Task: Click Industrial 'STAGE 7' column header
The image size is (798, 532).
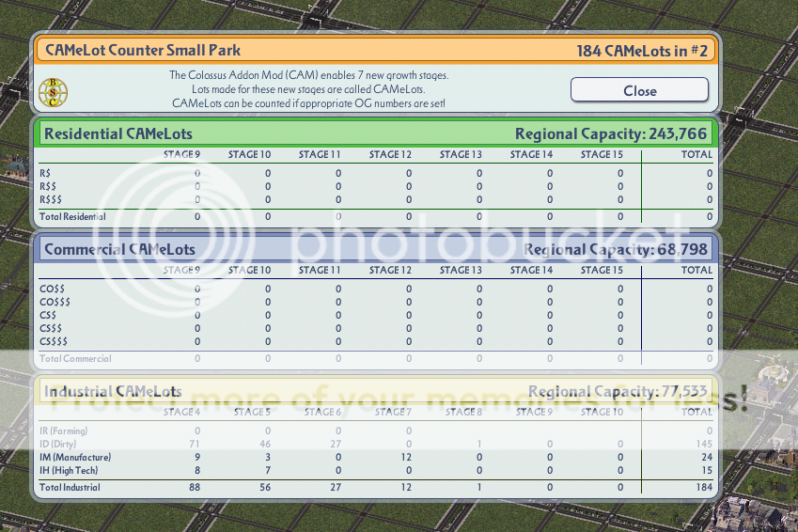Action: point(393,412)
